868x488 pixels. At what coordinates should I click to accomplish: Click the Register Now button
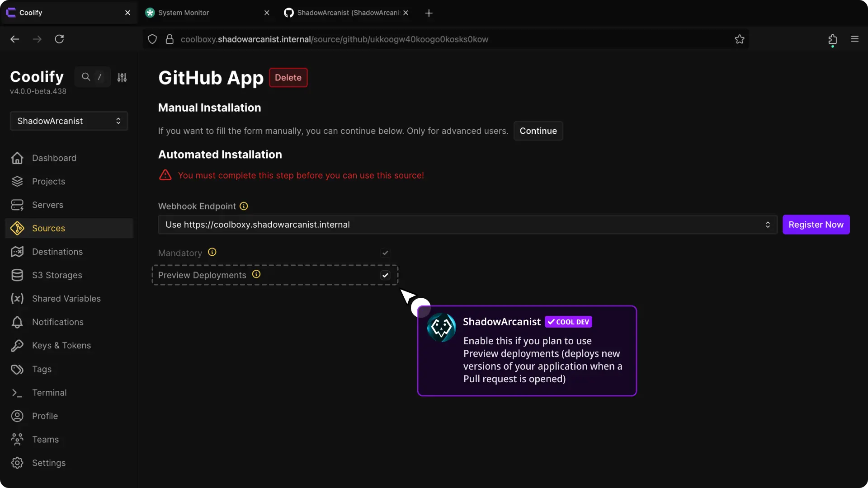(x=816, y=225)
